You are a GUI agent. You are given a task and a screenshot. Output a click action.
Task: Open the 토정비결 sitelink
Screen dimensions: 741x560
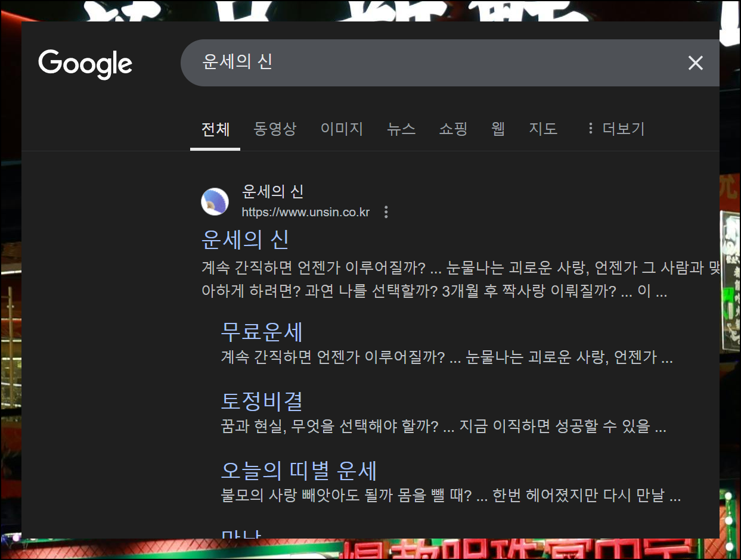point(262,400)
